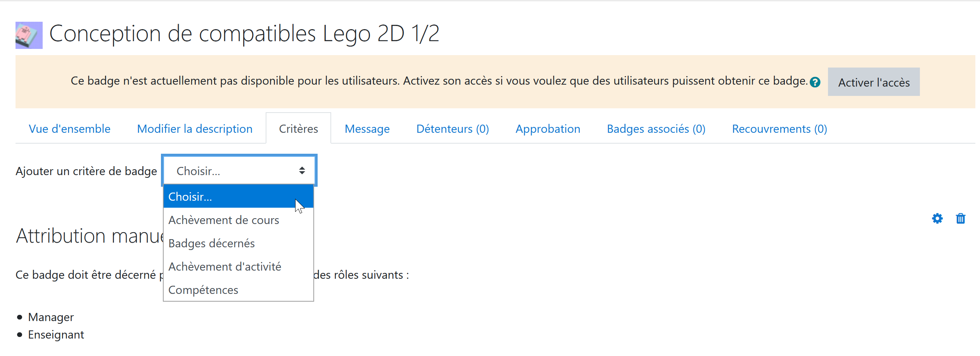Select the 'Critères' tab
980x356 pixels.
coord(298,129)
